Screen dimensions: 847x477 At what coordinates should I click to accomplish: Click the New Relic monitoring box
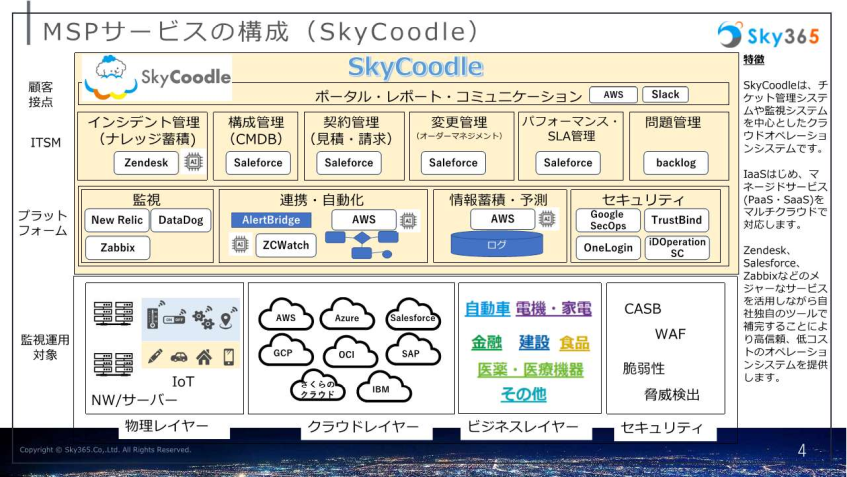click(117, 220)
